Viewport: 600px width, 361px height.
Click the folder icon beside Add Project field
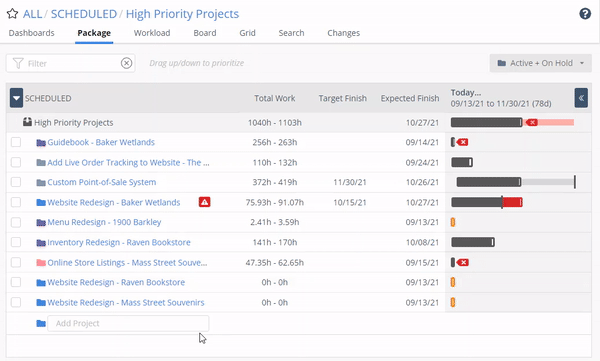pyautogui.click(x=41, y=323)
